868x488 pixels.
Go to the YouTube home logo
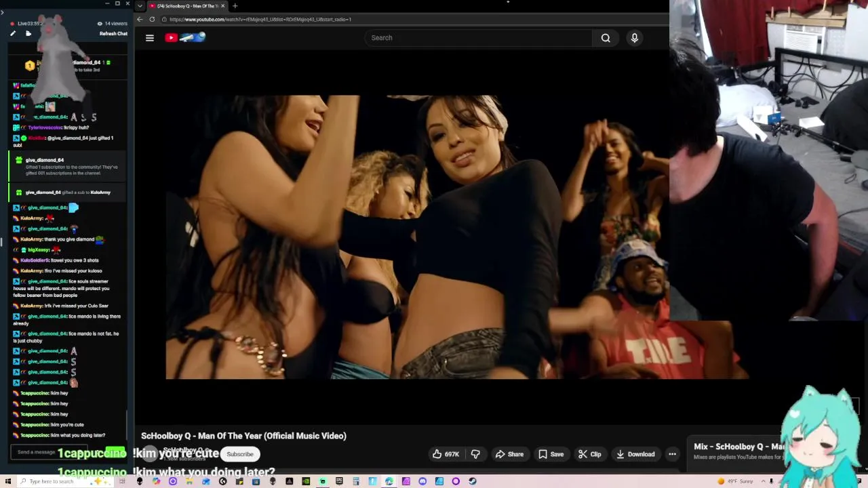(184, 37)
